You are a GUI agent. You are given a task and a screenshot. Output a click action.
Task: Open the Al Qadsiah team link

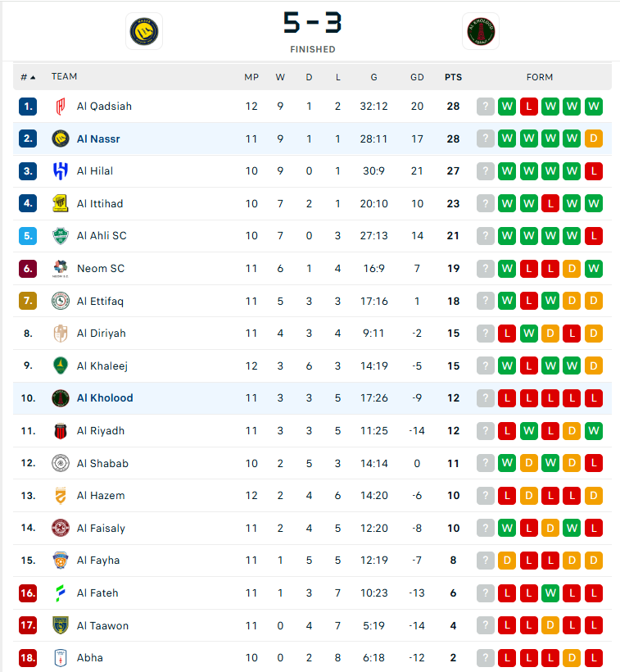pyautogui.click(x=104, y=107)
